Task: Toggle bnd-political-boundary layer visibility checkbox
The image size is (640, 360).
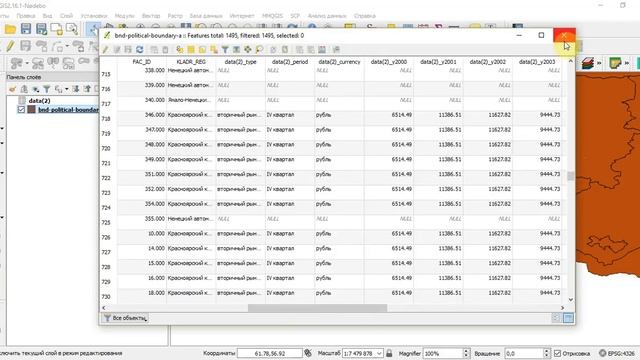Action: pyautogui.click(x=21, y=109)
